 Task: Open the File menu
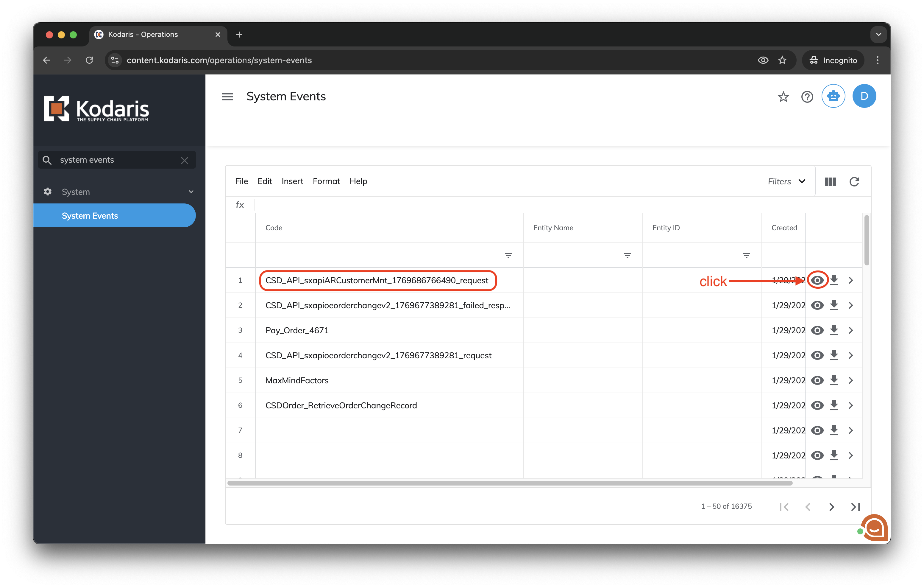click(241, 181)
